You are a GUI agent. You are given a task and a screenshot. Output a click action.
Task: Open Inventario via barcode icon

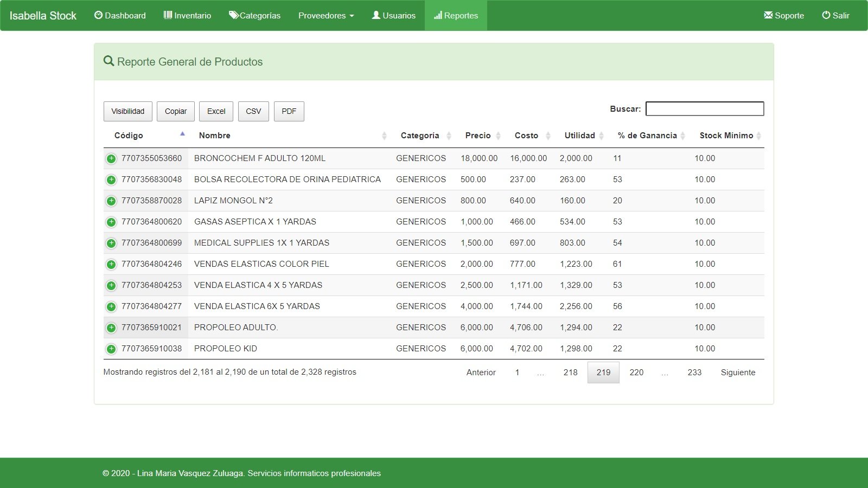tap(168, 15)
